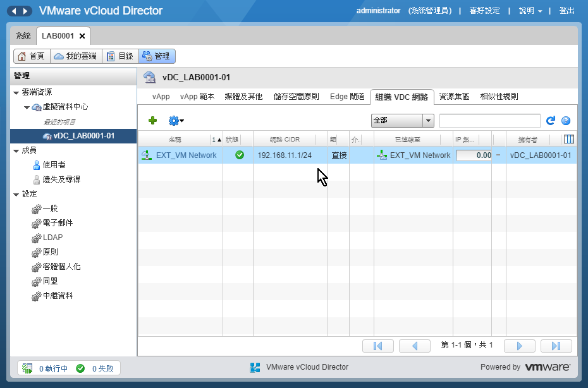Switch to the 系統 tab
This screenshot has width=588, height=388.
pos(23,36)
